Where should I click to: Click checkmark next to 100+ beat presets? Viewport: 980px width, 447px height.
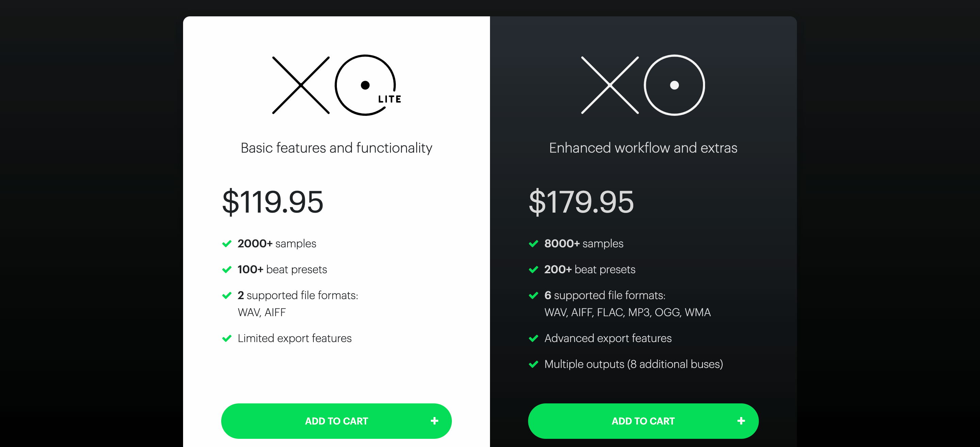(227, 269)
